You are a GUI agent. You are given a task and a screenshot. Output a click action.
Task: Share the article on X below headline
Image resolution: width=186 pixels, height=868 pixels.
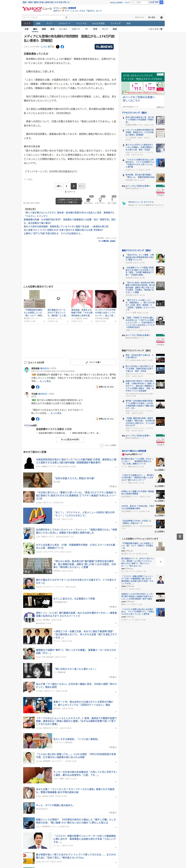point(58,47)
